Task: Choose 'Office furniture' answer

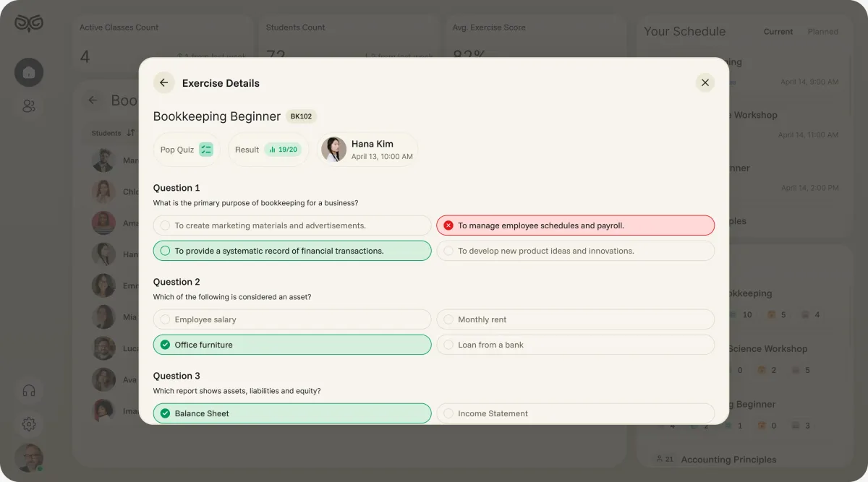Action: pyautogui.click(x=292, y=345)
